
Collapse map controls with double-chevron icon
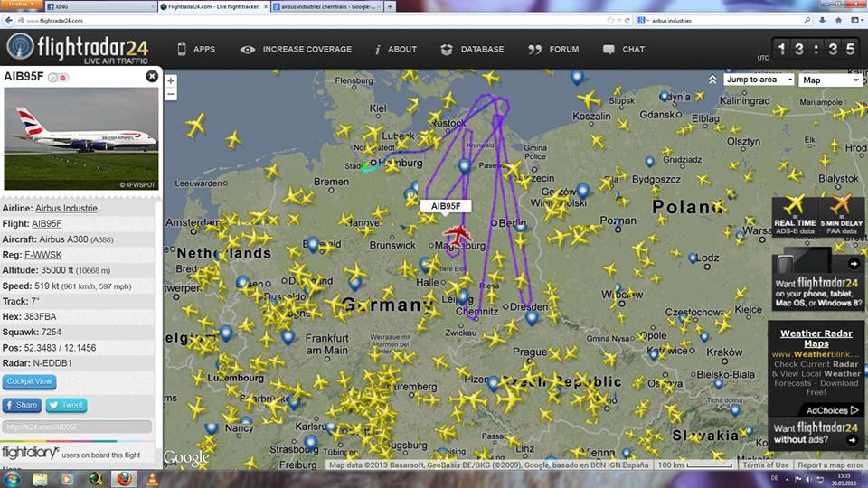point(712,80)
